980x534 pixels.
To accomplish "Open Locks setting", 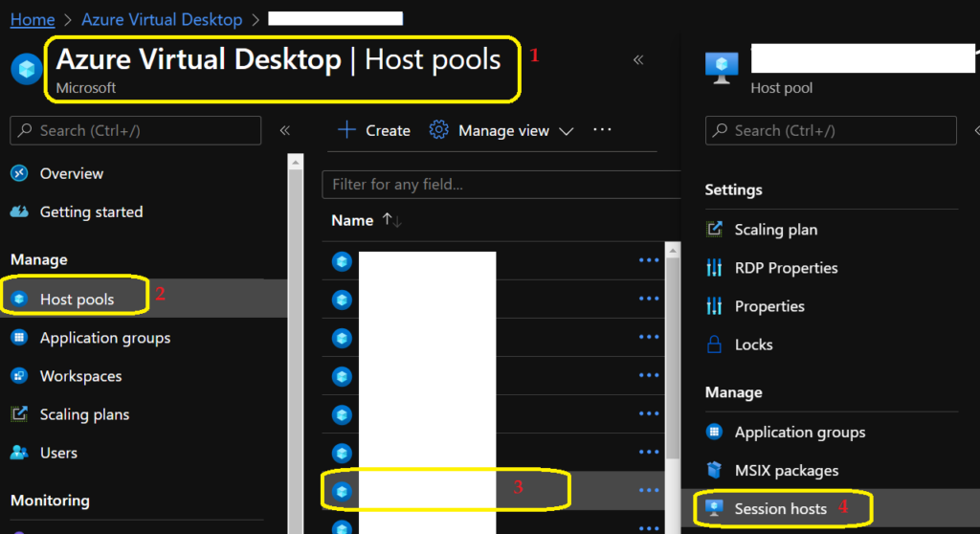I will coord(754,345).
